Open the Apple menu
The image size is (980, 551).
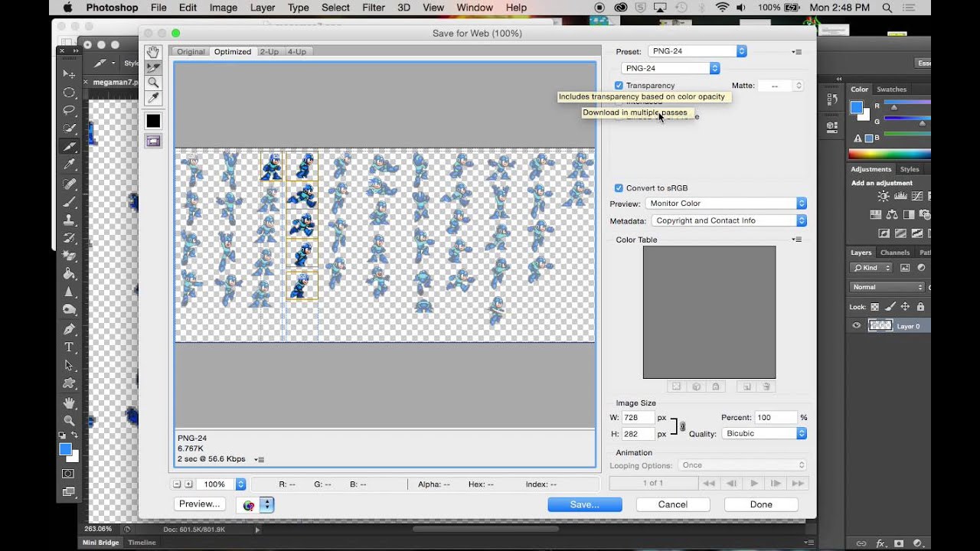point(67,8)
